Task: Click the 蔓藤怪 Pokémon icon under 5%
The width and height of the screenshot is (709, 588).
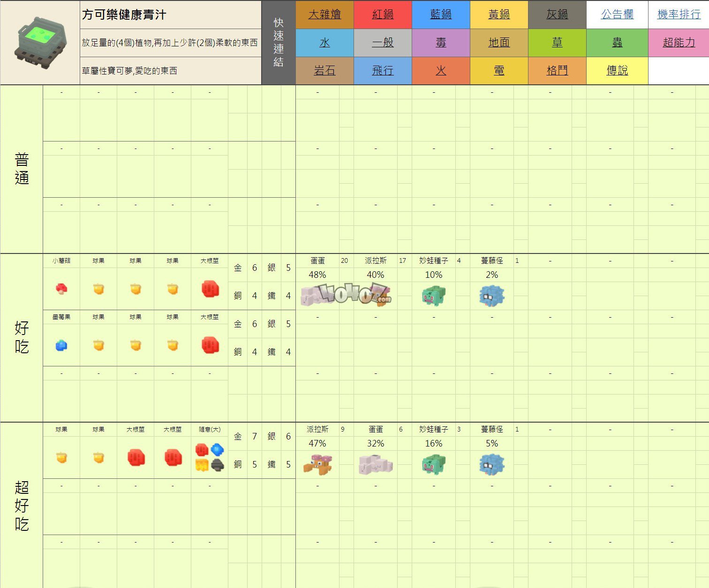Action: [492, 464]
